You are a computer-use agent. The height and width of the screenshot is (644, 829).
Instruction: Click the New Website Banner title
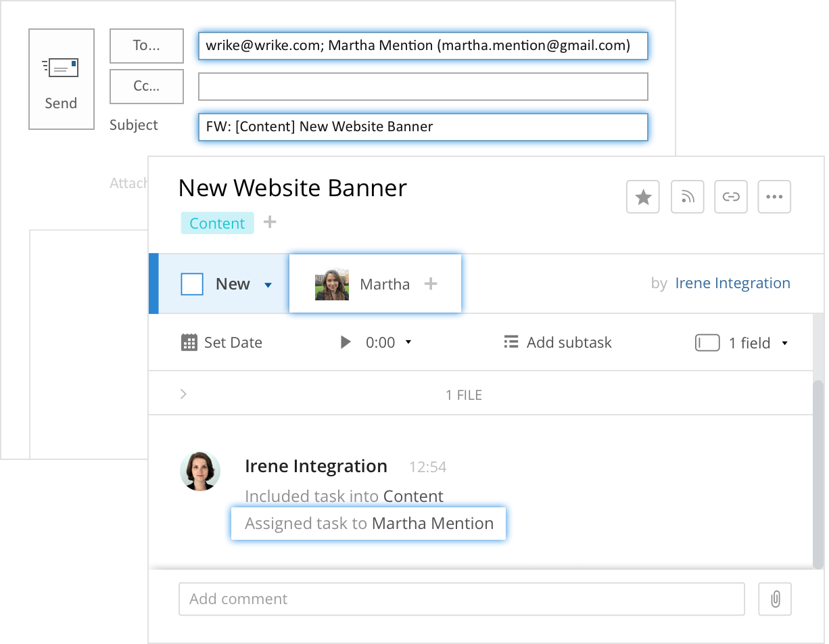click(x=292, y=188)
